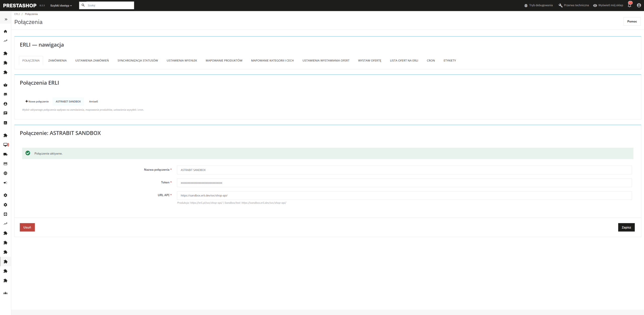Image resolution: width=644 pixels, height=315 pixels.
Task: Open the Shipping truck icon in sidebar
Action: (x=5, y=154)
